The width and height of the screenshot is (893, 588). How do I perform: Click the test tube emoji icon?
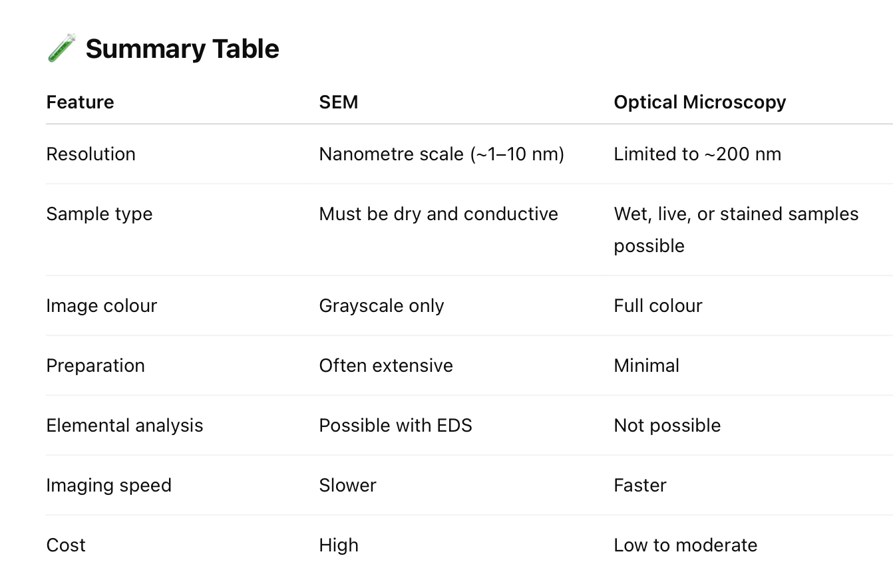point(61,48)
